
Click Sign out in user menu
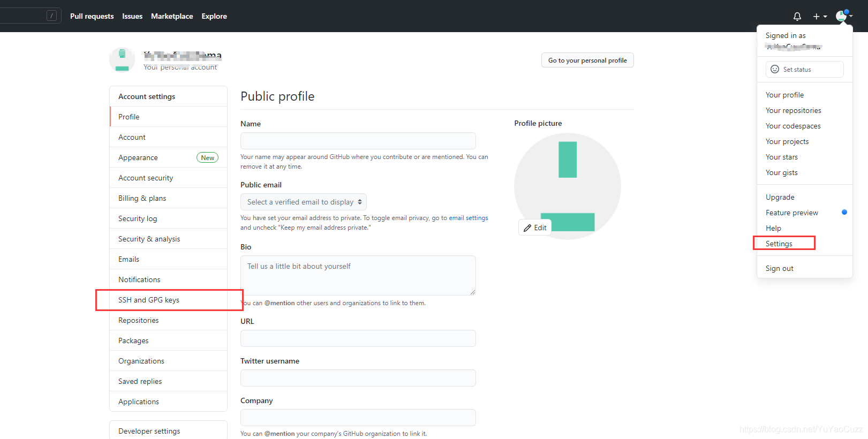(805, 268)
